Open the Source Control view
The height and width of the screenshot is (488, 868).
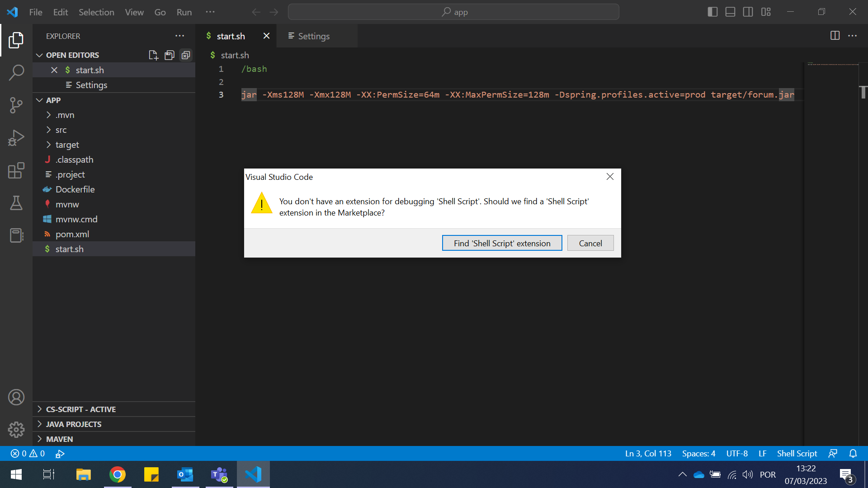(16, 105)
